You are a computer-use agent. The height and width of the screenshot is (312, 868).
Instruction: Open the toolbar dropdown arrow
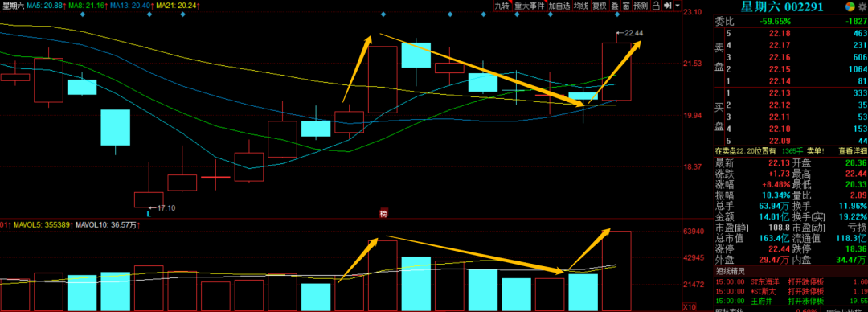coord(678,6)
